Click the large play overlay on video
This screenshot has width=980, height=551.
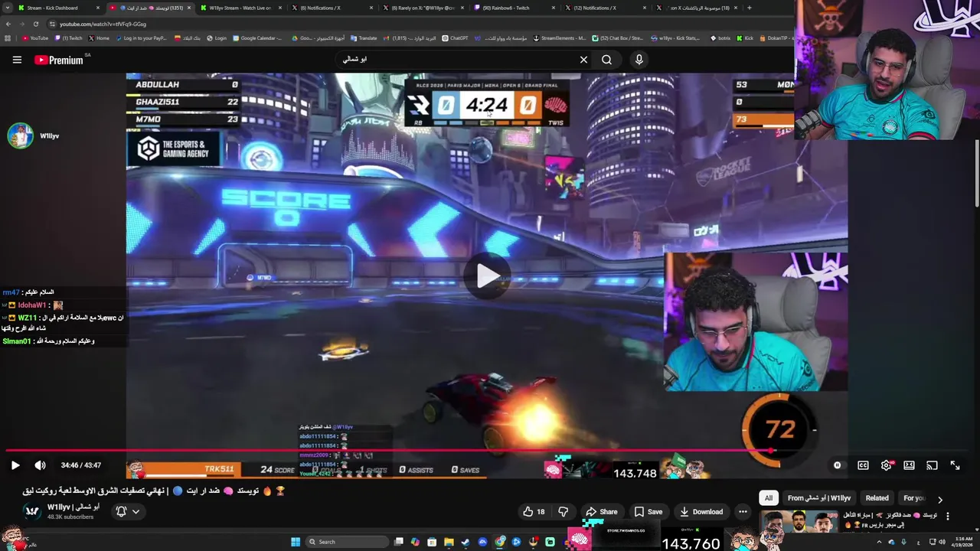pos(488,276)
